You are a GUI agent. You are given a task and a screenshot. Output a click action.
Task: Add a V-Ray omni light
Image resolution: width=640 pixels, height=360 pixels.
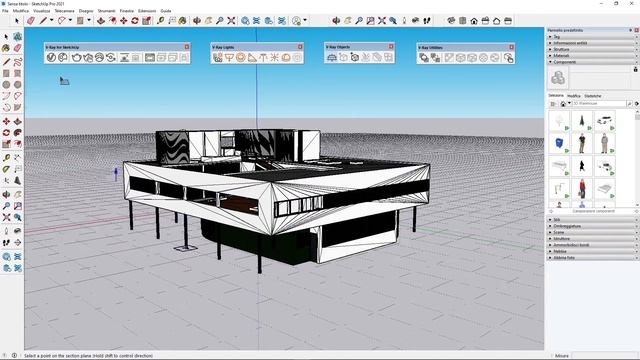point(274,58)
